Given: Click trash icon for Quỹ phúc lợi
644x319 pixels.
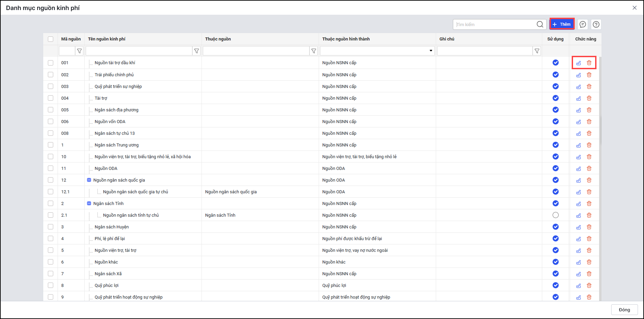Looking at the screenshot, I should (x=589, y=286).
